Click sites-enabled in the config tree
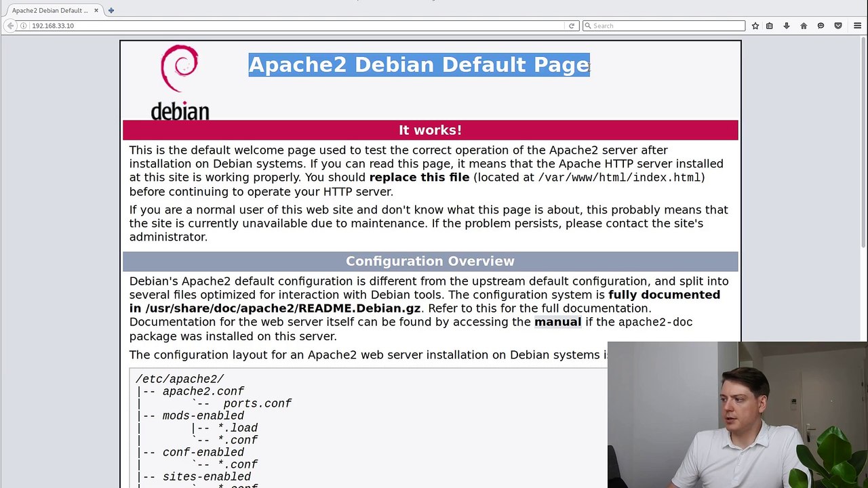 (207, 476)
